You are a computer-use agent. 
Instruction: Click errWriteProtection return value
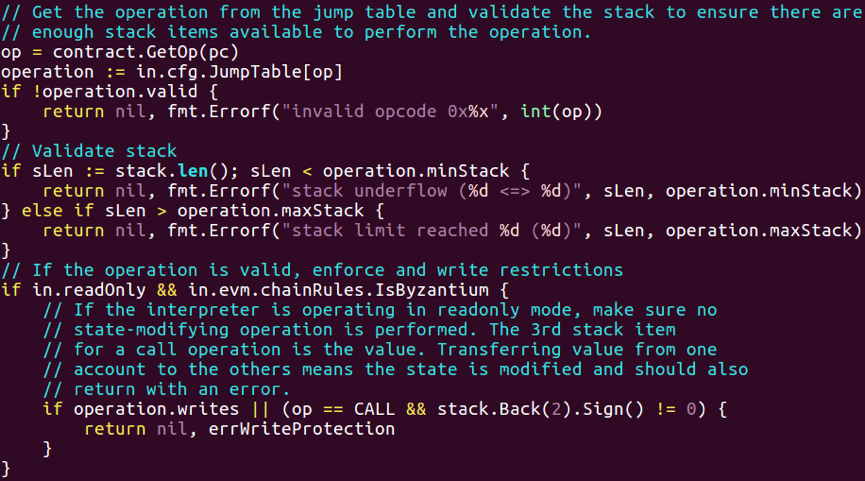click(x=302, y=429)
